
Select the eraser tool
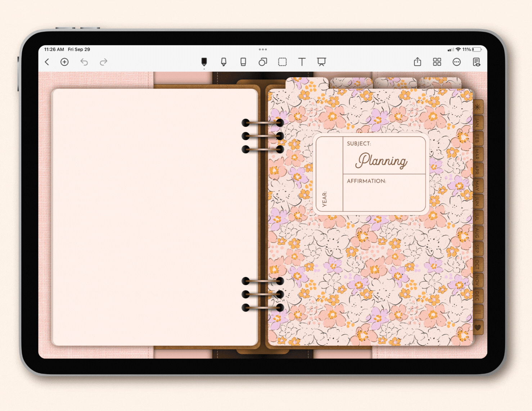[x=243, y=62]
